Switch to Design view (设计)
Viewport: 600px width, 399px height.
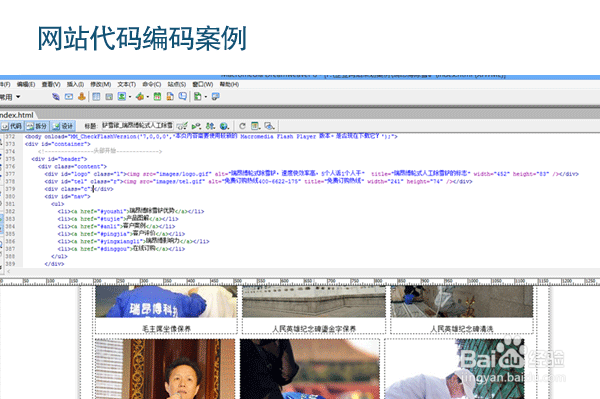(63, 126)
